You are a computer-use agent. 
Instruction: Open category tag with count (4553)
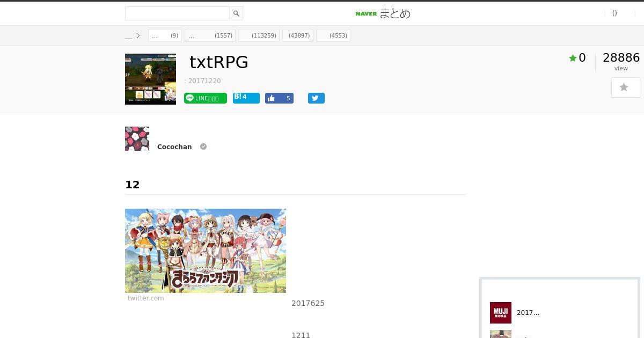[333, 35]
